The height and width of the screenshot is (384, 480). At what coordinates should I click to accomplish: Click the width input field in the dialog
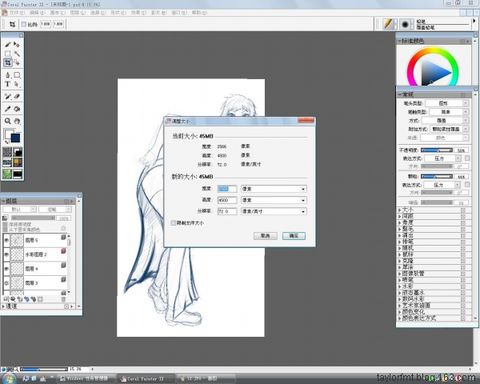[x=227, y=189]
